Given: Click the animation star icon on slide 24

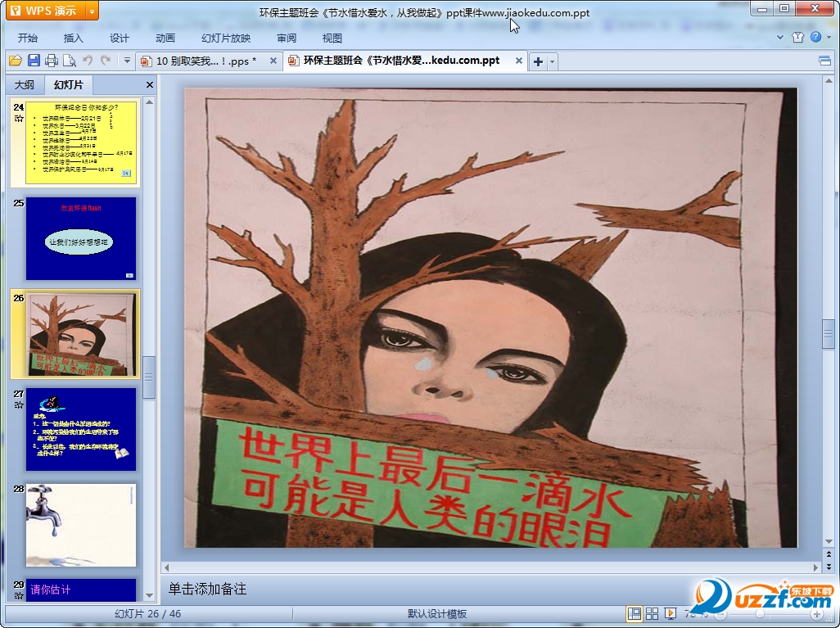Looking at the screenshot, I should point(19,119).
